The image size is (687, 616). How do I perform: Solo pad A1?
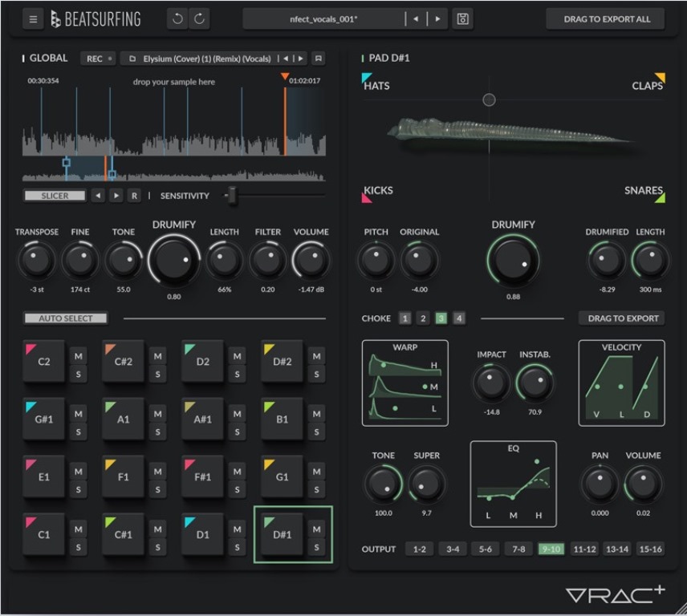(158, 432)
